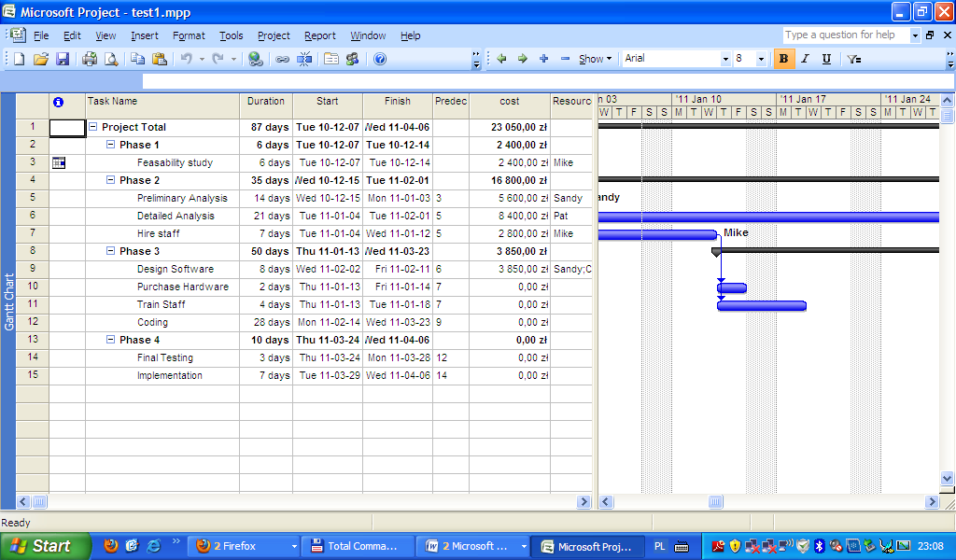Collapse the Phase 2 outline

point(110,180)
